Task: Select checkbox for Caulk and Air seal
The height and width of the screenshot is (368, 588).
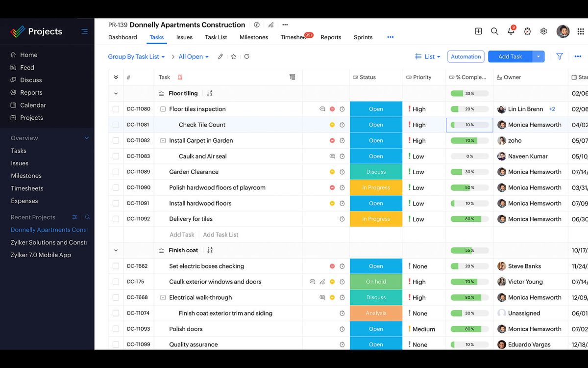Action: [x=116, y=156]
